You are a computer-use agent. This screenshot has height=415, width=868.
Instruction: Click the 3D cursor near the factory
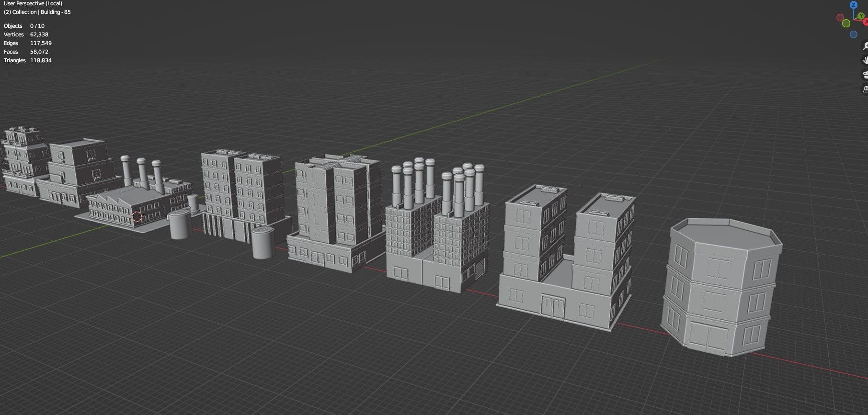(137, 217)
